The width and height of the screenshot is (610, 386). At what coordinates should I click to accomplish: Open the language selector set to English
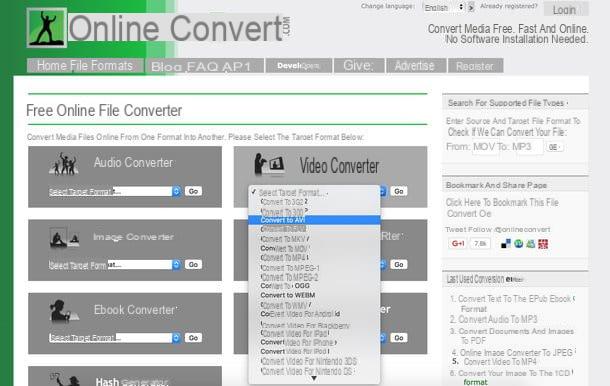pyautogui.click(x=443, y=7)
